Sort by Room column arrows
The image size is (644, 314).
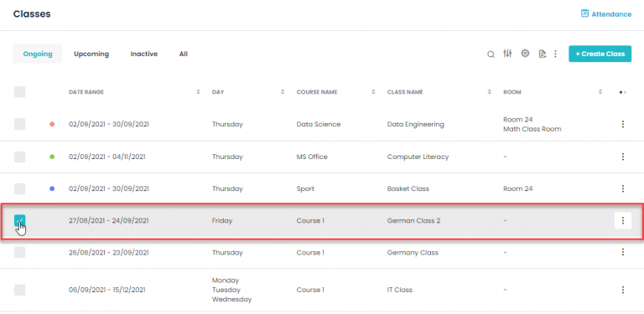[x=600, y=92]
